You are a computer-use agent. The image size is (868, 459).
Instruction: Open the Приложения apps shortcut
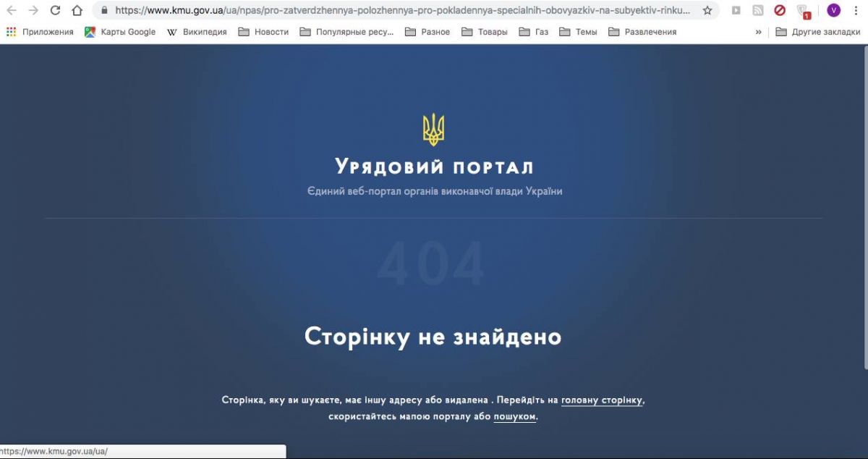(x=40, y=32)
